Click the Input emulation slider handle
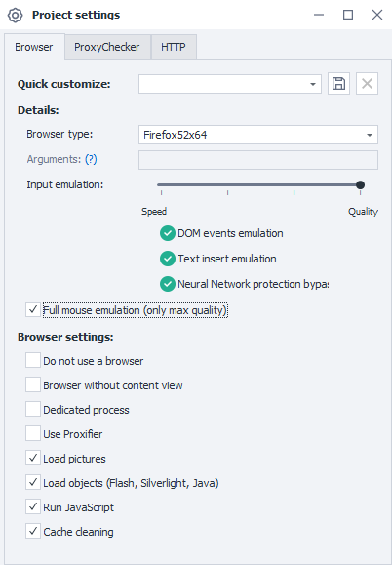 click(x=360, y=184)
